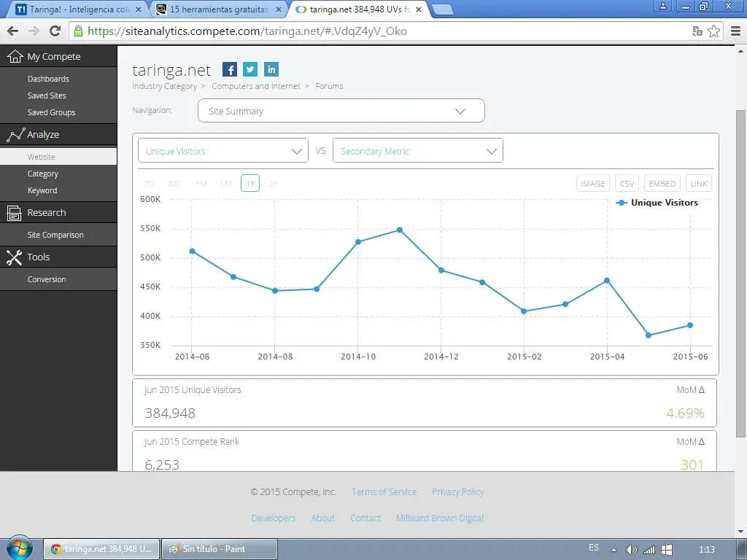747x560 pixels.
Task: Open Conversion under Tools
Action: pos(47,279)
